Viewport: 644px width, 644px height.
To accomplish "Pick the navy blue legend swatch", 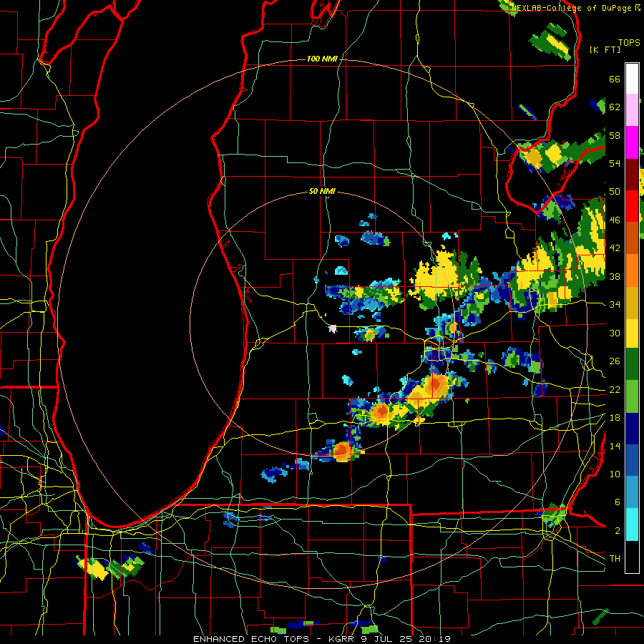I will click(632, 429).
